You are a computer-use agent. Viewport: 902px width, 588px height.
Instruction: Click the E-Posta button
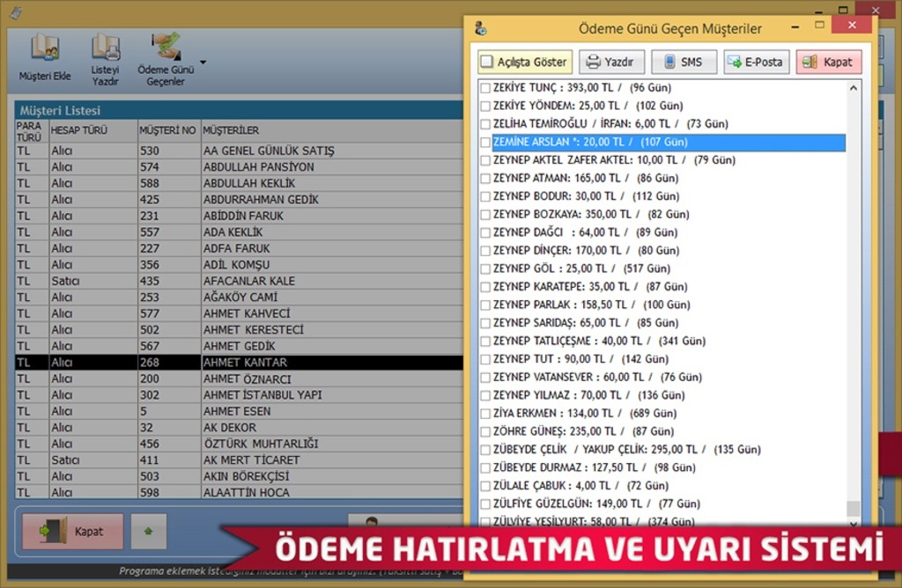pyautogui.click(x=756, y=62)
